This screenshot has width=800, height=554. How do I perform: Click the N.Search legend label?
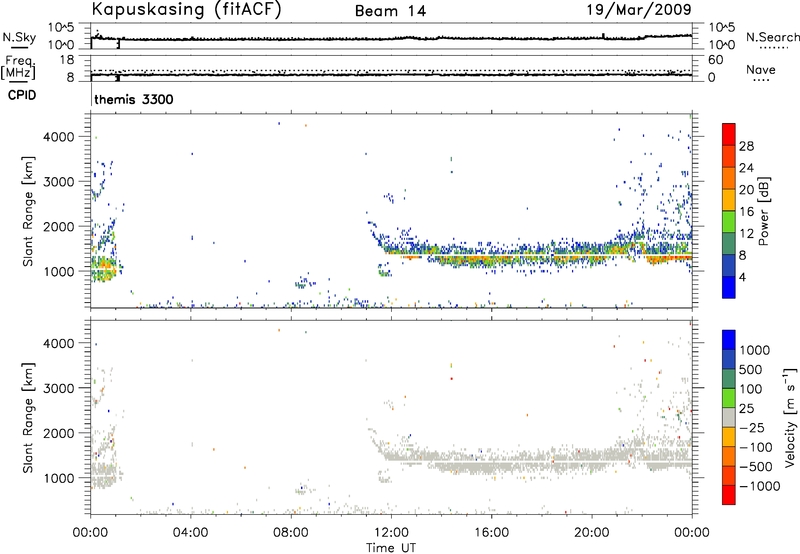772,37
